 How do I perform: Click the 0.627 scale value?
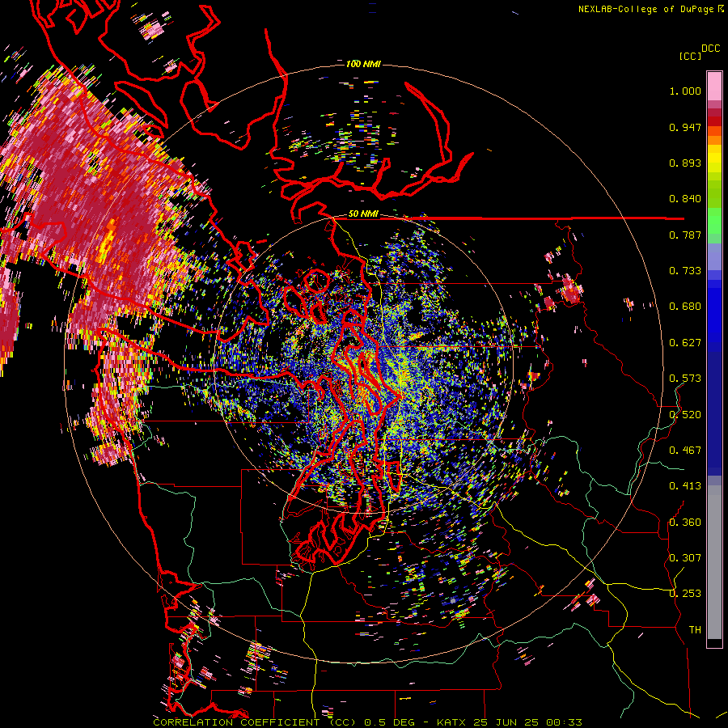685,343
